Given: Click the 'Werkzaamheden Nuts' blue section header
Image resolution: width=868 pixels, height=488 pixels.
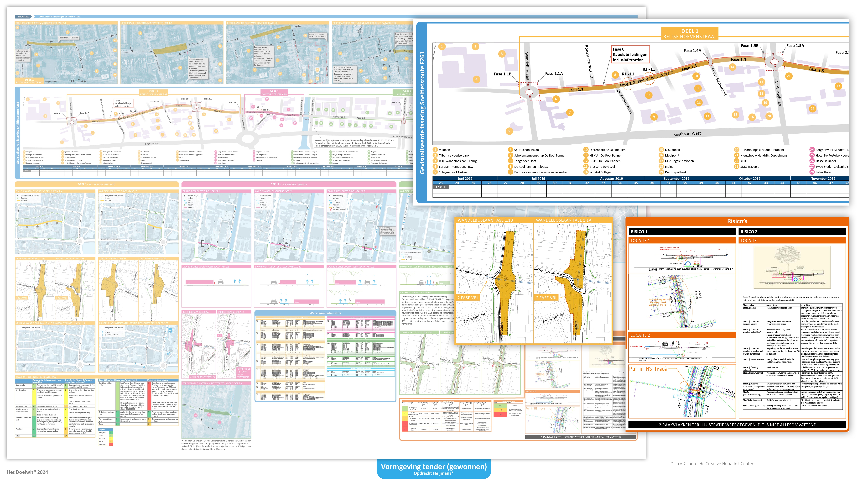Looking at the screenshot, I should tap(325, 313).
